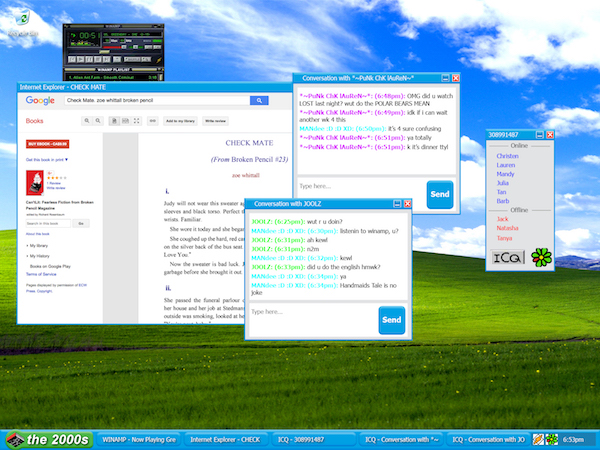Image resolution: width=600 pixels, height=450 pixels.
Task: Toggle Winamp repeat button
Action: click(146, 59)
